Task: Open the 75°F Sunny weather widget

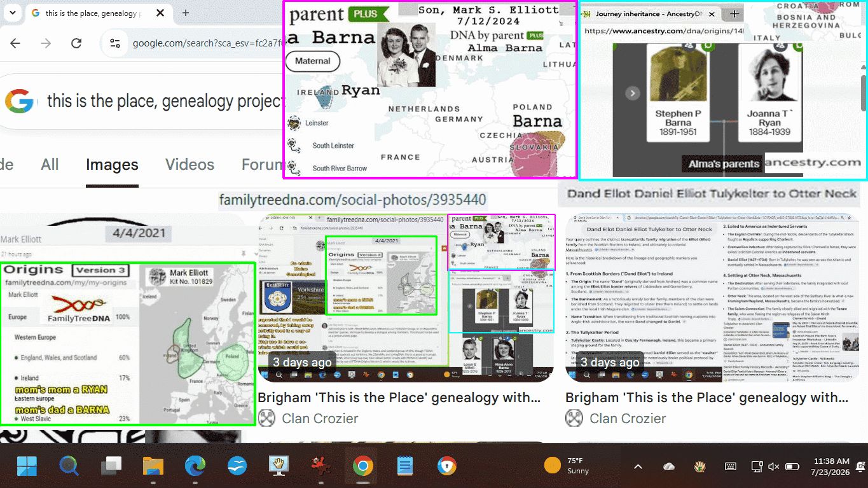Action: tap(567, 466)
